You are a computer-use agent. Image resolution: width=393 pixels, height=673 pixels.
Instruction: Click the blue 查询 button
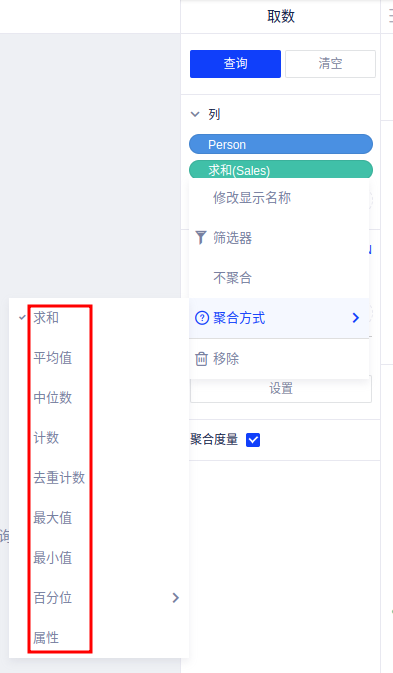click(236, 64)
